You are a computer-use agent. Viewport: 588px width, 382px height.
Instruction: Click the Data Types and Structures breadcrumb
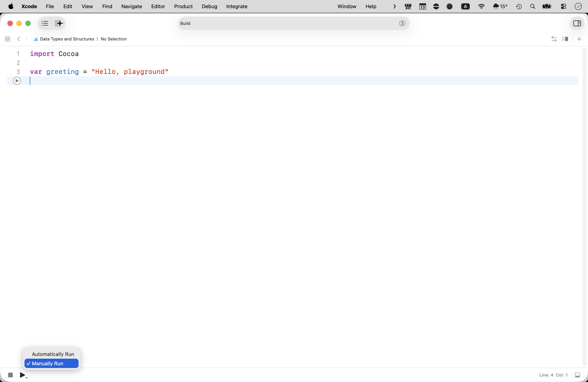(x=67, y=39)
